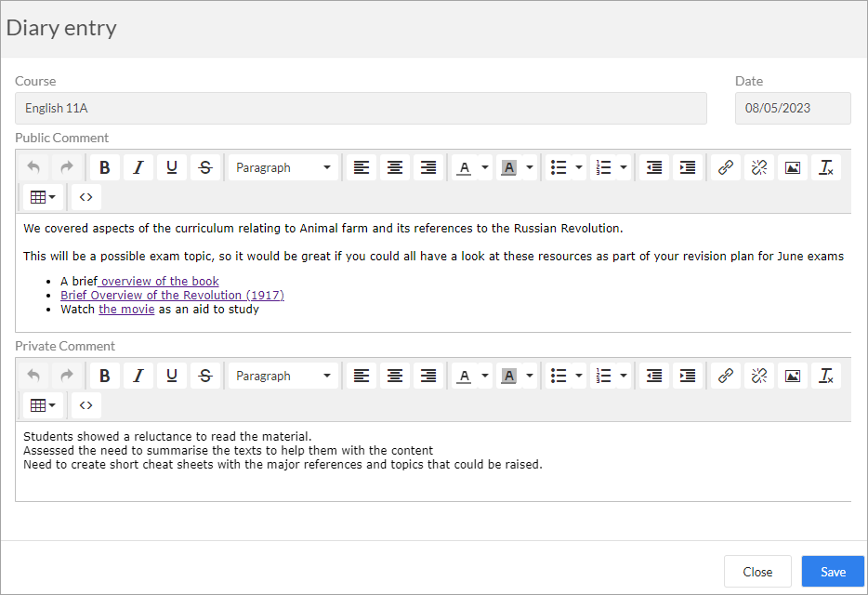The height and width of the screenshot is (595, 868).
Task: Apply background color in Public Comment editor
Action: point(509,167)
